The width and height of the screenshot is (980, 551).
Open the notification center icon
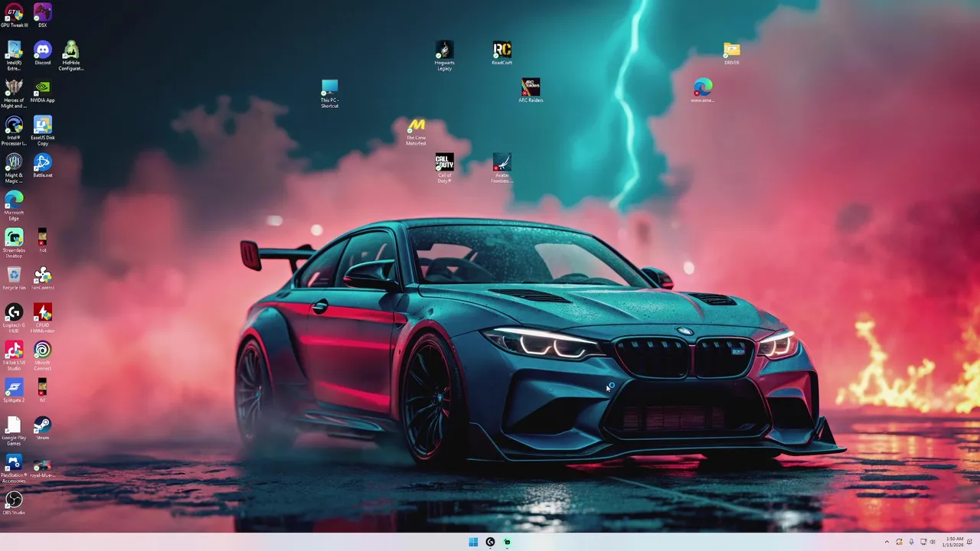(970, 542)
